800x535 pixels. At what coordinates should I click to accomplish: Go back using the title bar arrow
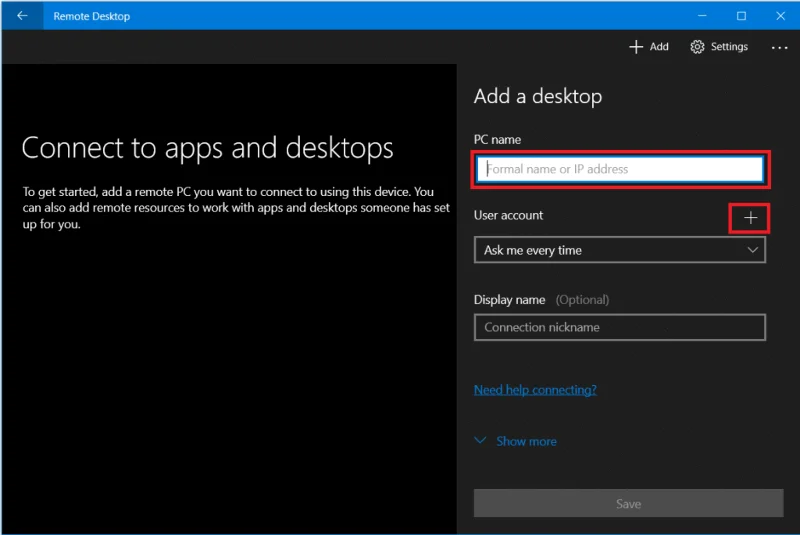(22, 16)
